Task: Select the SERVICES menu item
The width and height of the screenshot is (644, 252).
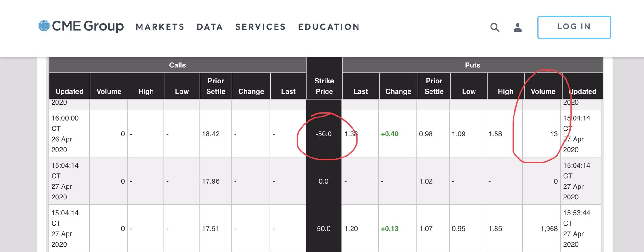Action: [260, 27]
